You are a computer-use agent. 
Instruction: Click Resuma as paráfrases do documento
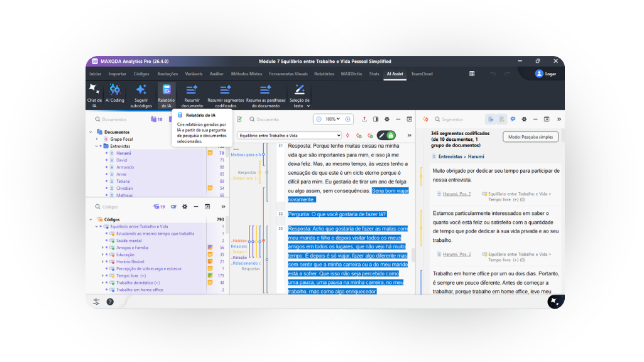265,96
